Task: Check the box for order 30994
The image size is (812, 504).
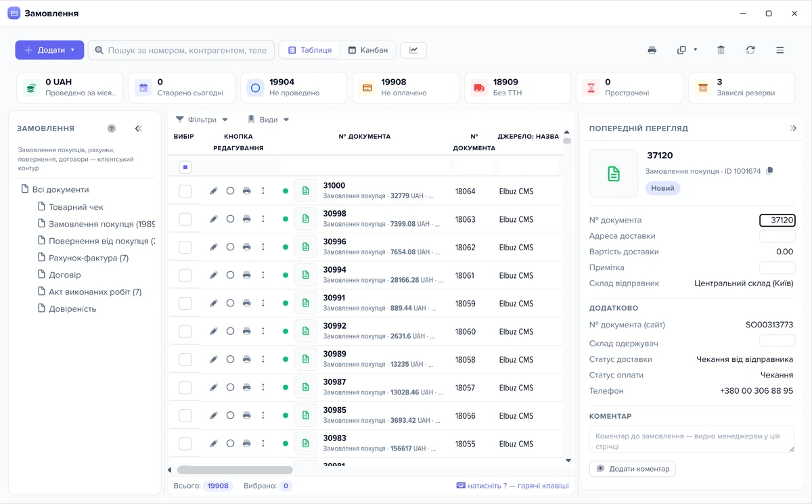Action: (185, 275)
